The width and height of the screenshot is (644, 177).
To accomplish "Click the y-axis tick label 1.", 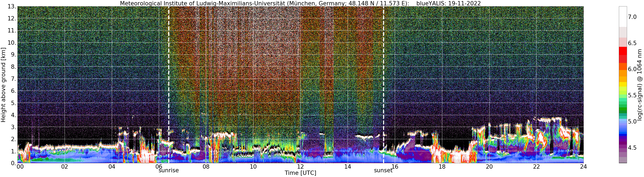I will [x=14, y=151].
